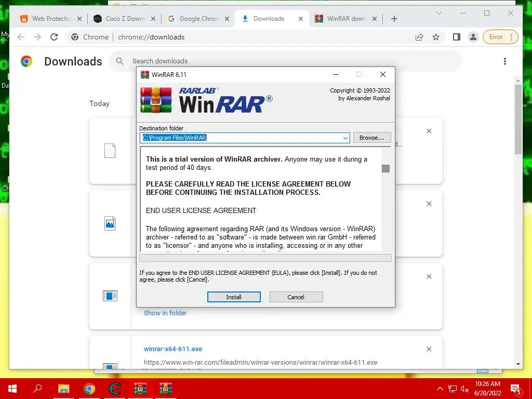Open Downloads page three-dot menu
This screenshot has height=399, width=532.
505,61
